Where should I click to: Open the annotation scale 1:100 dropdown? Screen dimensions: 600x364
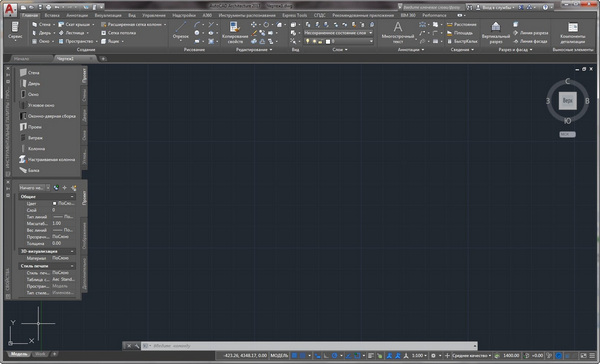[419, 356]
